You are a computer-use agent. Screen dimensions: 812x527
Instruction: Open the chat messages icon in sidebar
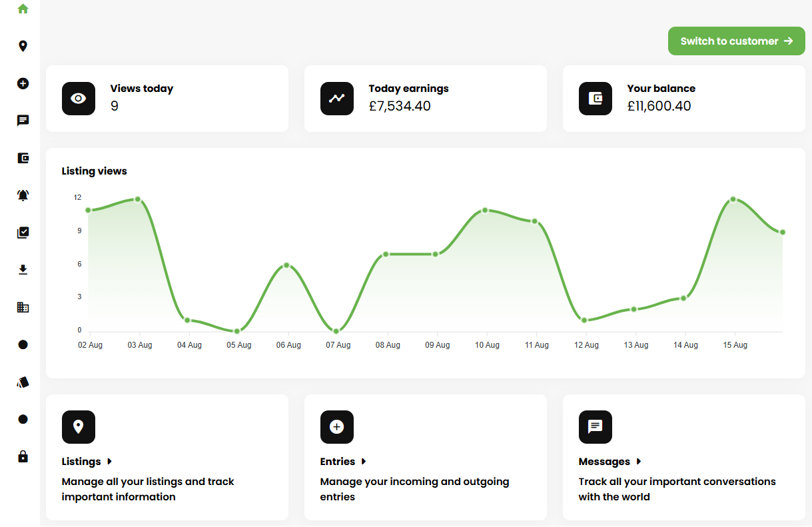(x=23, y=121)
